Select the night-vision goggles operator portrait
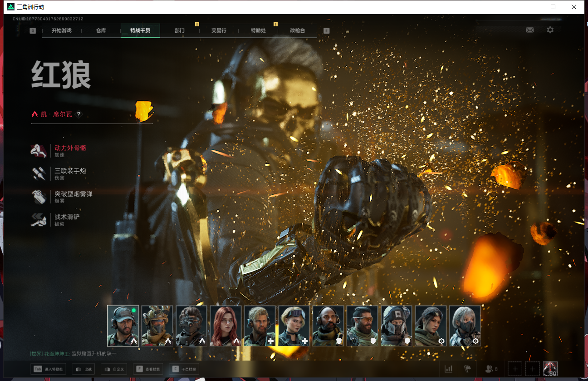Viewport: 588px width, 381px height. point(191,326)
